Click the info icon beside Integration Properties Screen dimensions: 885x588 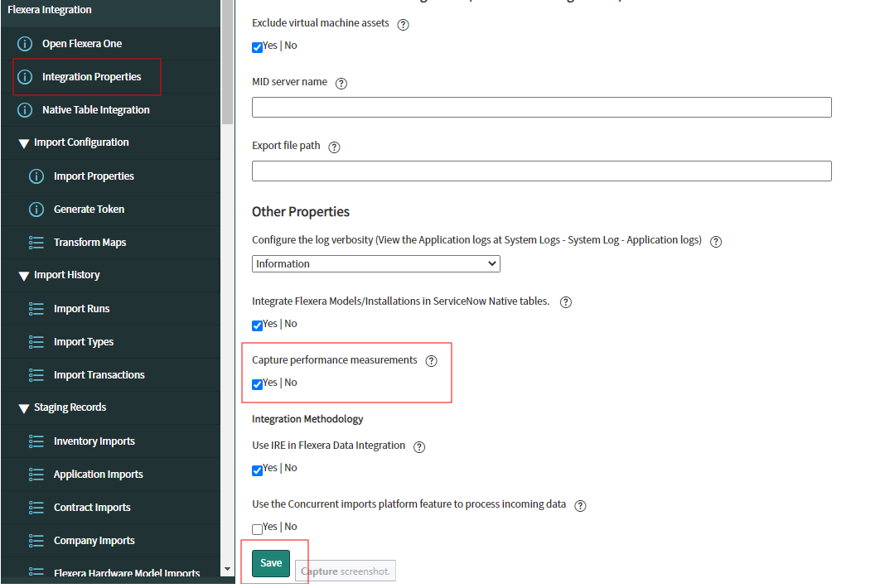pos(23,76)
